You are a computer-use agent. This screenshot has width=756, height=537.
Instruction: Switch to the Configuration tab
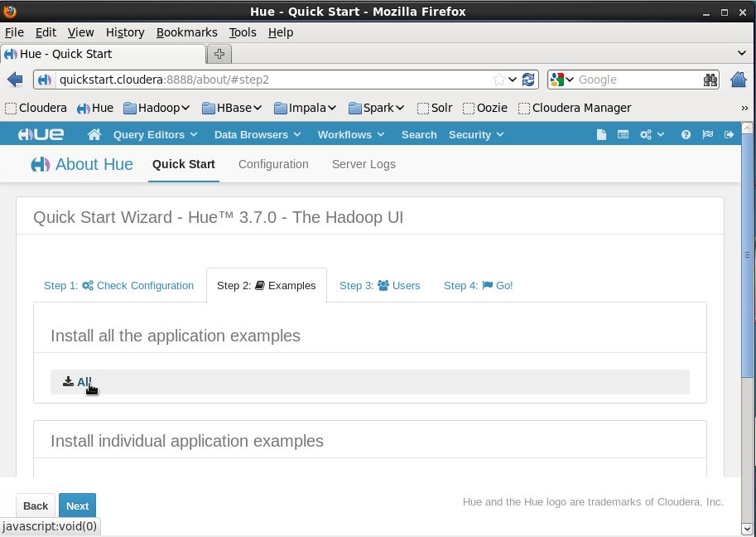coord(273,165)
